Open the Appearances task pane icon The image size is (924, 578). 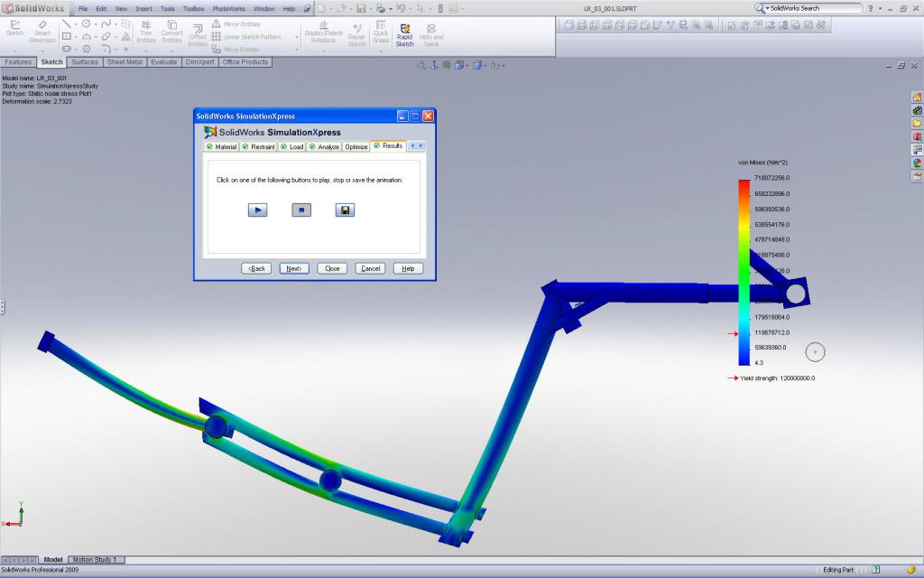click(x=917, y=163)
